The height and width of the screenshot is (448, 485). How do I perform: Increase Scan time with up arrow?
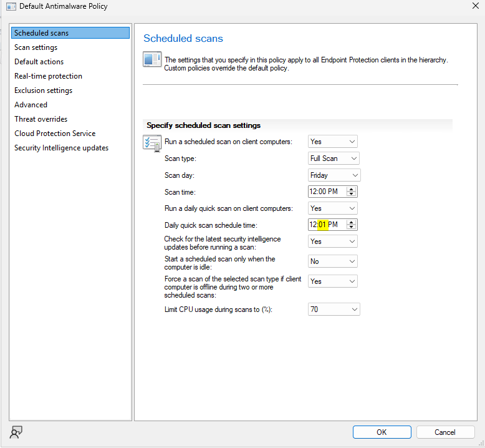tap(351, 189)
